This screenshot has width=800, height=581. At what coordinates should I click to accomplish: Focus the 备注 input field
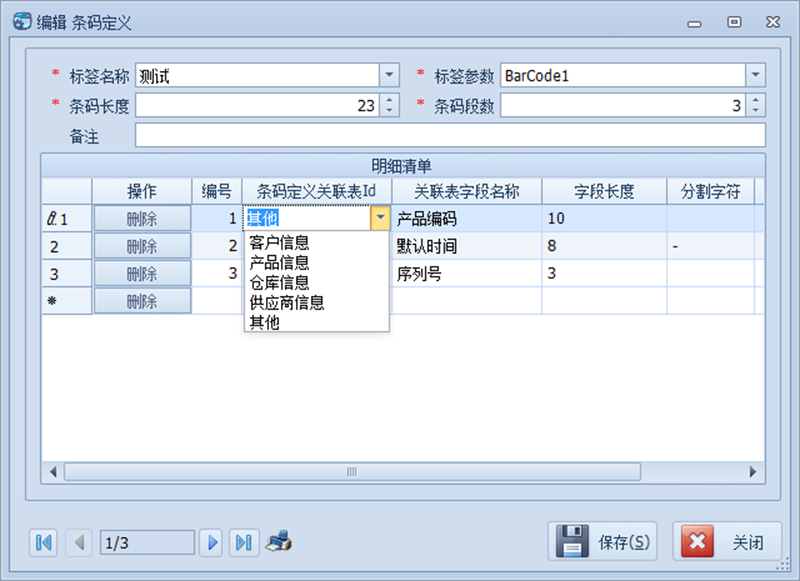point(450,135)
